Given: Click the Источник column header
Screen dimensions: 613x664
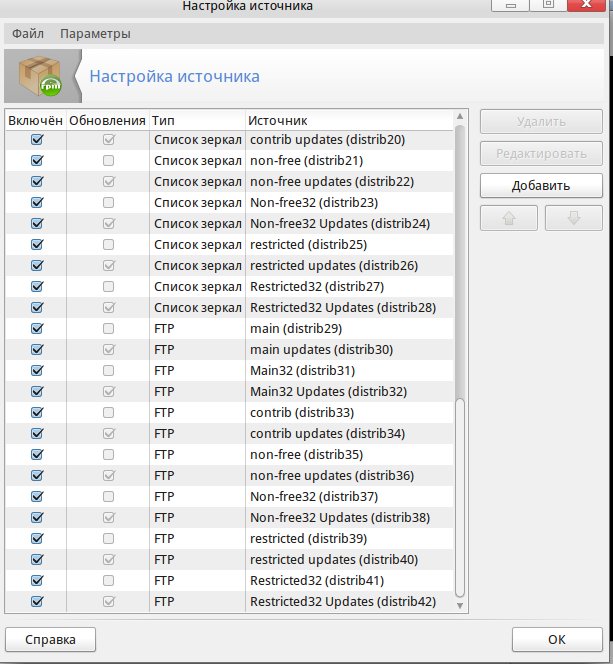Looking at the screenshot, I should [x=350, y=121].
